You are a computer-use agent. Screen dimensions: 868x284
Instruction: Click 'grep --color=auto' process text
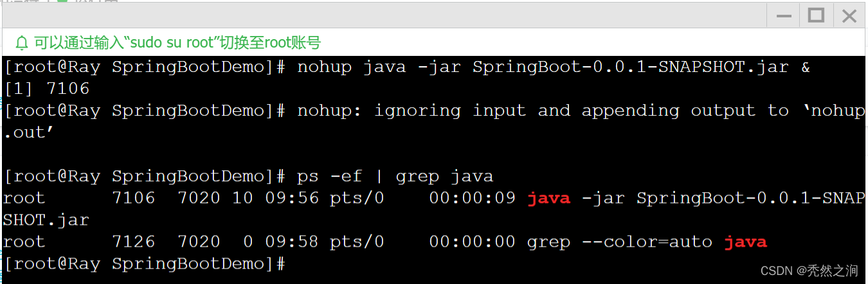click(x=619, y=242)
